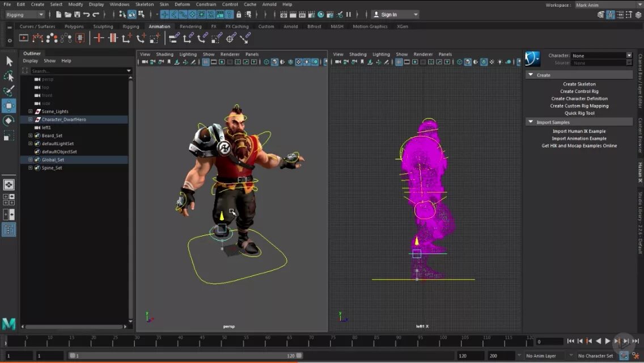Click Get HIK and Mocap Examples Online
The image size is (644, 363).
579,145
